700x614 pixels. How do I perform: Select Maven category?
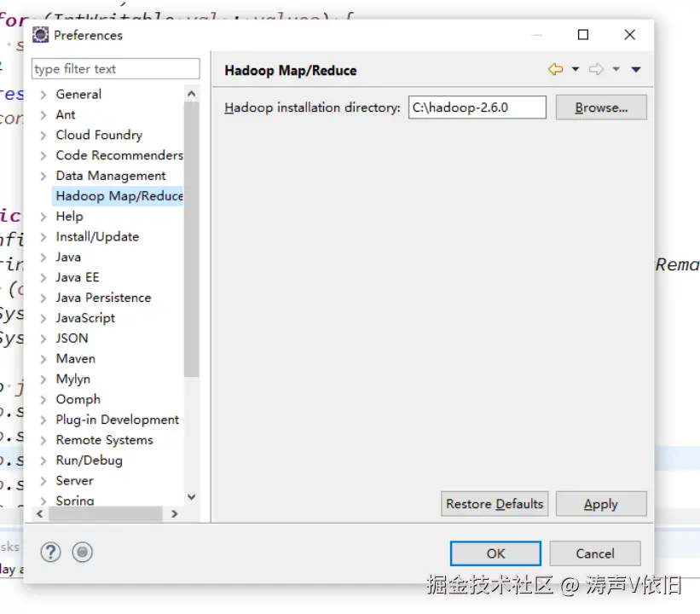point(75,358)
